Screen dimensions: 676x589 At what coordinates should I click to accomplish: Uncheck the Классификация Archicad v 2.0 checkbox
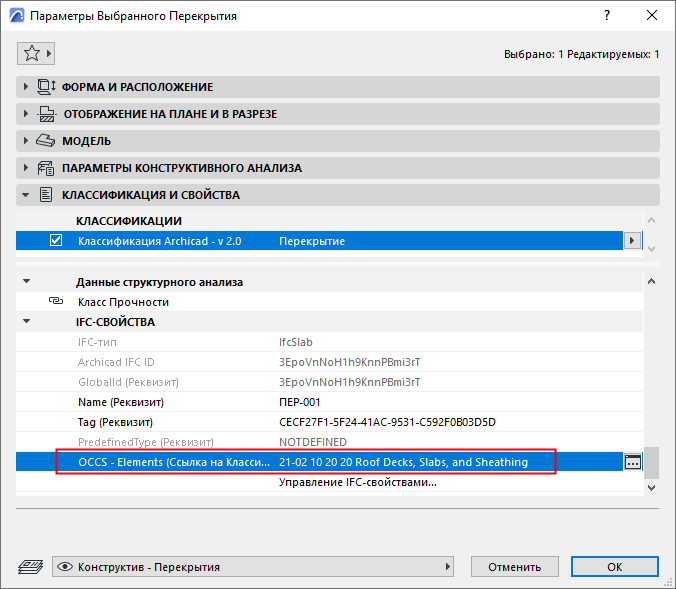56,241
